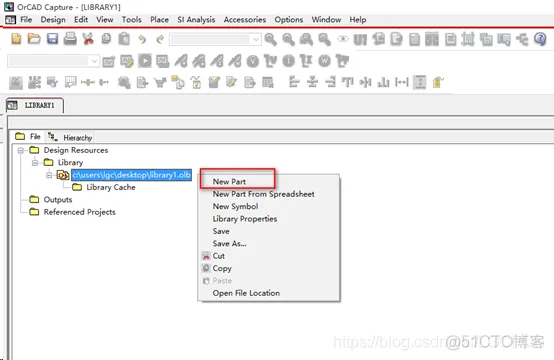
Task: Collapse the library1.olb tree node
Action: [x=49, y=175]
